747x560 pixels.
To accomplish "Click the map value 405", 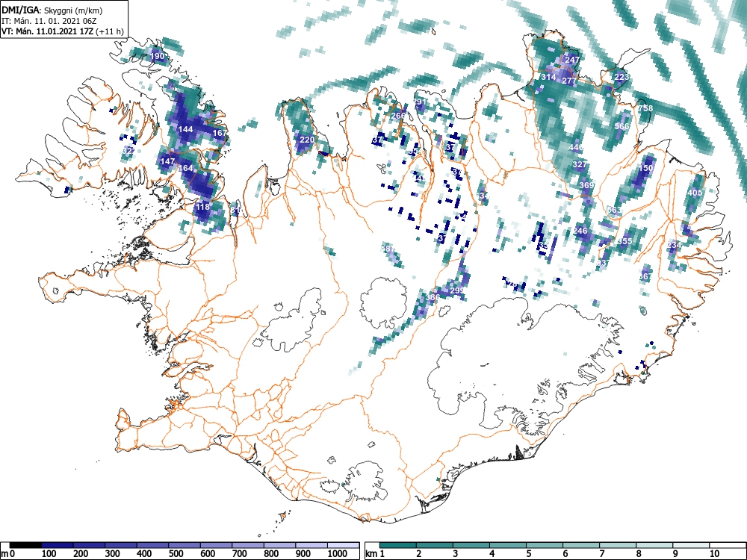I will (695, 193).
